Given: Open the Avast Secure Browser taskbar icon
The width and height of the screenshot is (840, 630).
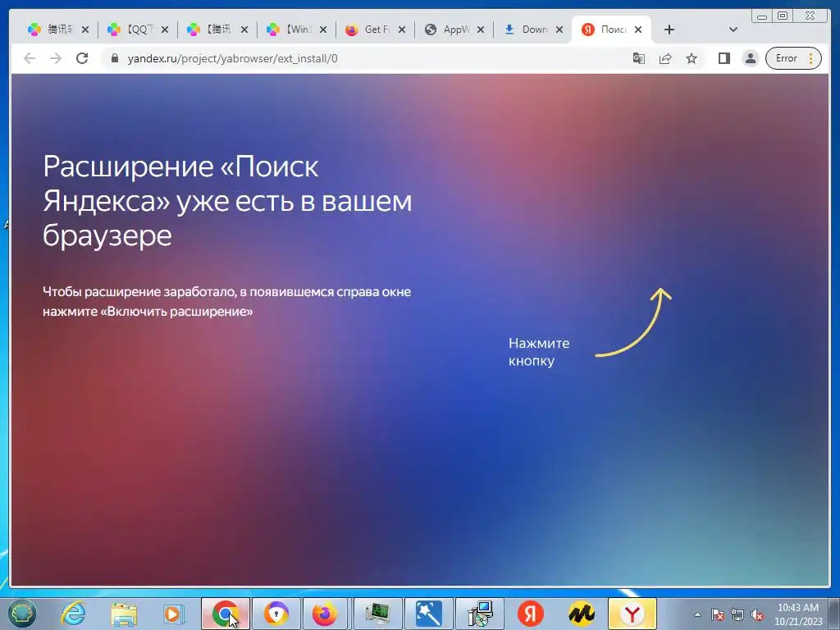Looking at the screenshot, I should [276, 614].
